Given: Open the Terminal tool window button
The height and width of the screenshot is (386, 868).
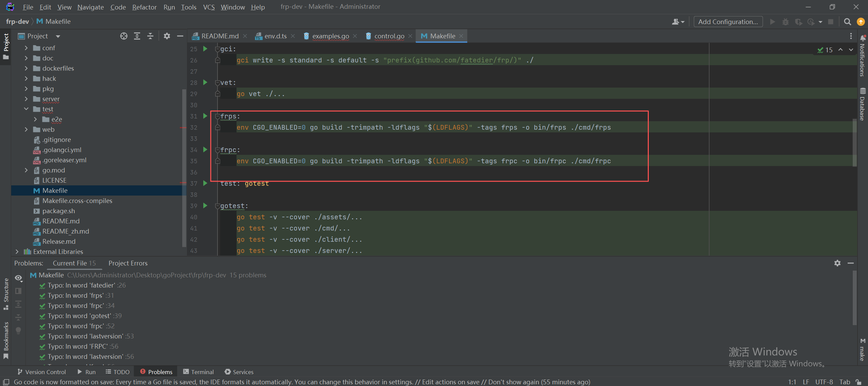Looking at the screenshot, I should click(199, 372).
